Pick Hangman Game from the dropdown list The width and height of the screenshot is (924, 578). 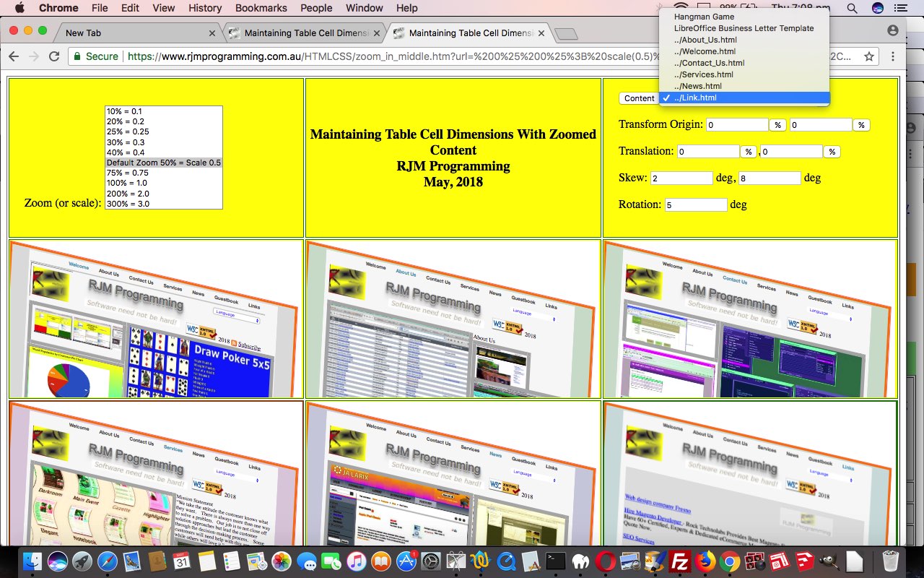click(704, 17)
